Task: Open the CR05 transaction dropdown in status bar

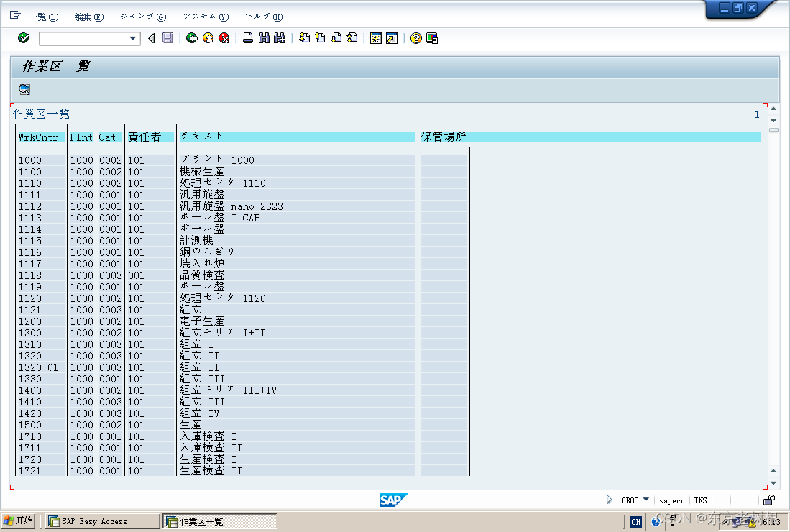Action: pos(645,500)
